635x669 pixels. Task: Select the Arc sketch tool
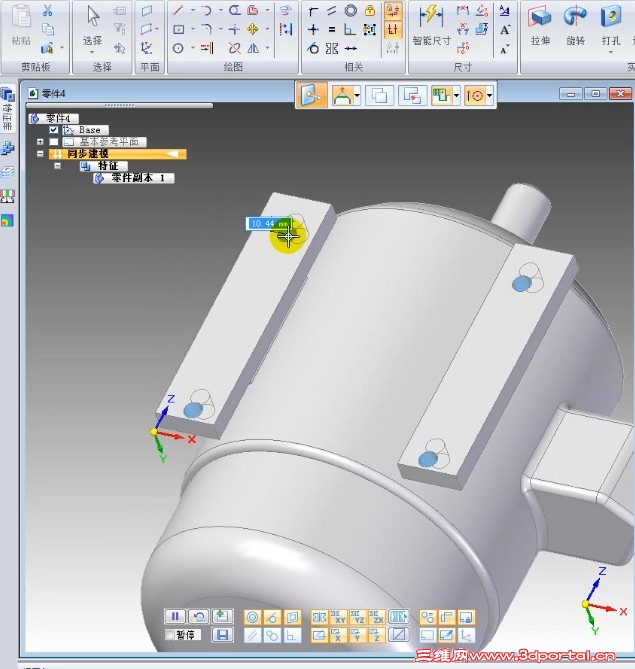(x=206, y=11)
